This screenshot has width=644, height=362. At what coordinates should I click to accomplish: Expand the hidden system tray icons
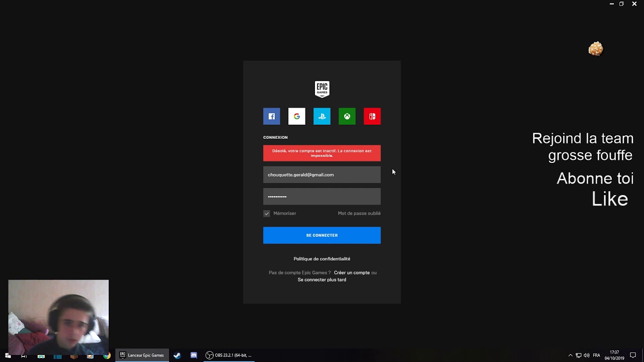(571, 355)
